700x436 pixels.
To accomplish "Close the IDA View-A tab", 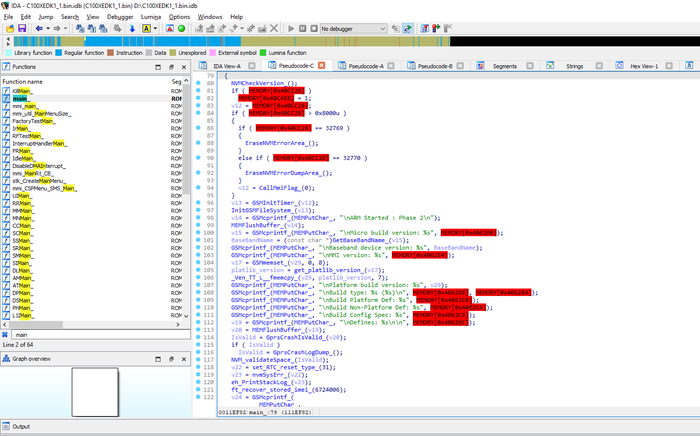I will pyautogui.click(x=253, y=65).
